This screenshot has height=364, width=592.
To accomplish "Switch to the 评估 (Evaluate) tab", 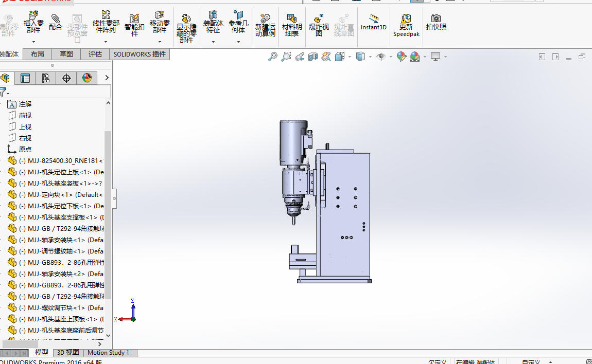I will (x=95, y=54).
